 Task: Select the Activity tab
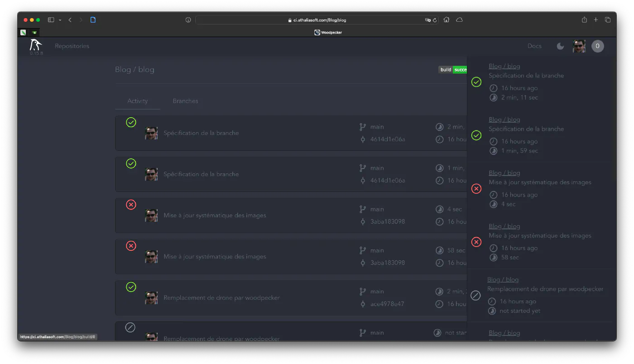(x=138, y=101)
